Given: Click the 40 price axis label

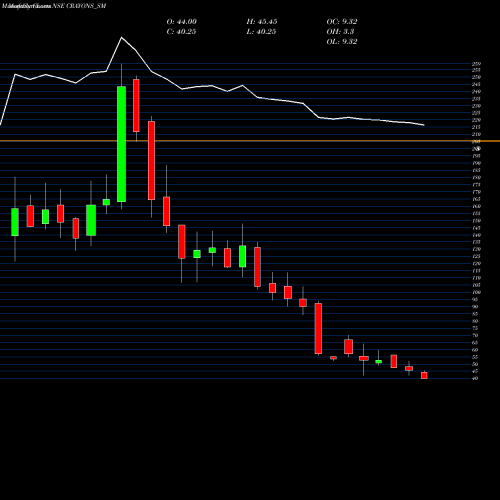Looking at the screenshot, I should point(475,378).
